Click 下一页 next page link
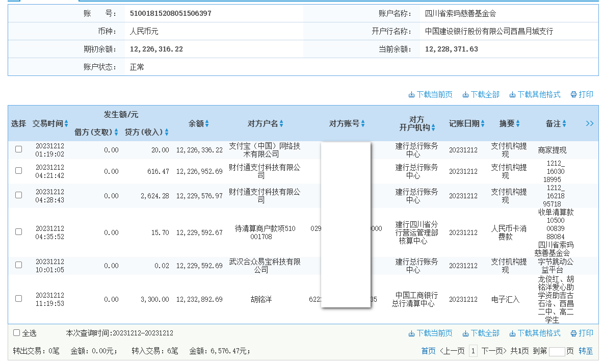The image size is (603, 364). pyautogui.click(x=494, y=351)
